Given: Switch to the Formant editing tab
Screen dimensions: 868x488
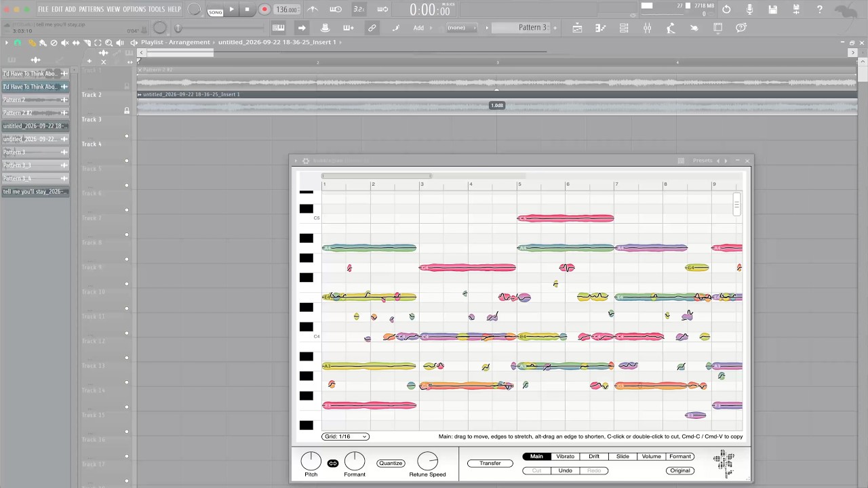Looking at the screenshot, I should click(680, 457).
